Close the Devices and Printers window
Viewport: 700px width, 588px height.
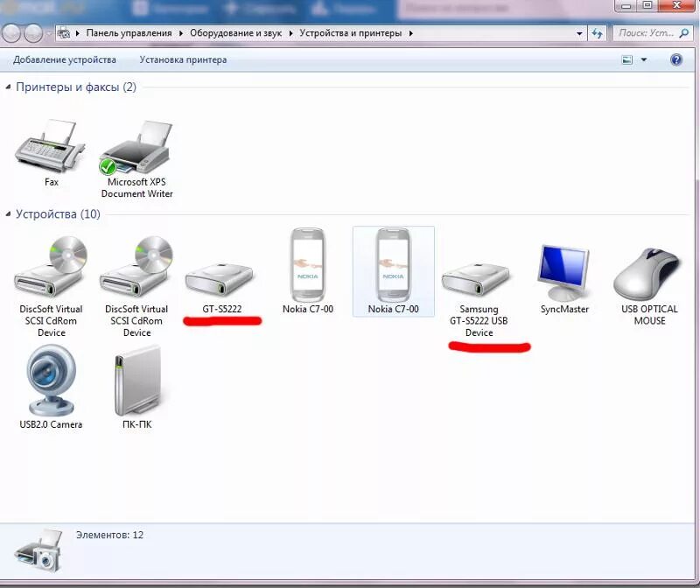[676, 5]
